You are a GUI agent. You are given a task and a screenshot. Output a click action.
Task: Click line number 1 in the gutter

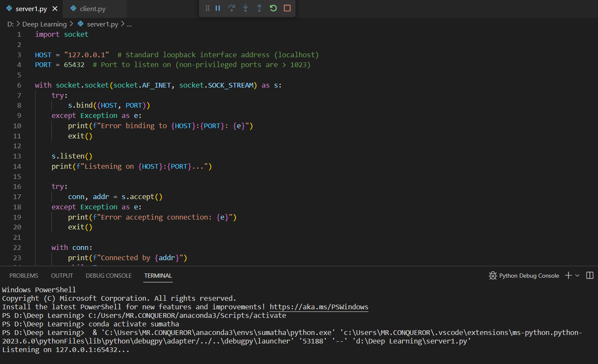pyautogui.click(x=19, y=34)
